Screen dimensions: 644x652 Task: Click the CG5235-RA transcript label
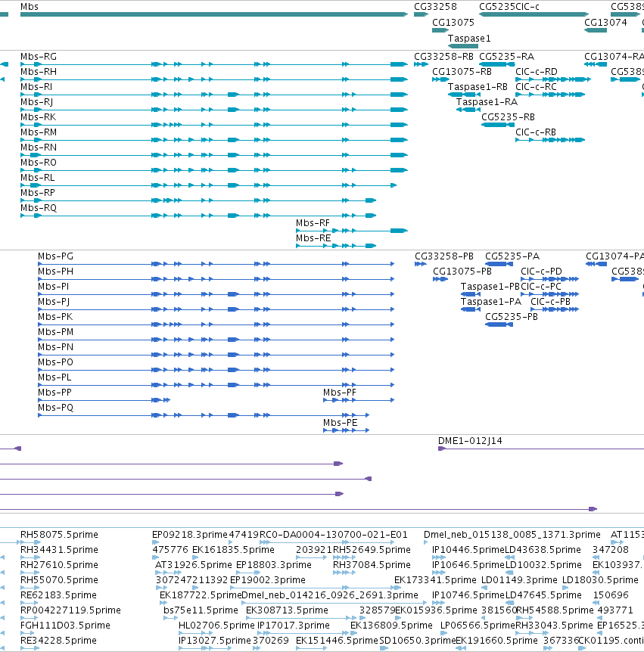pyautogui.click(x=507, y=57)
